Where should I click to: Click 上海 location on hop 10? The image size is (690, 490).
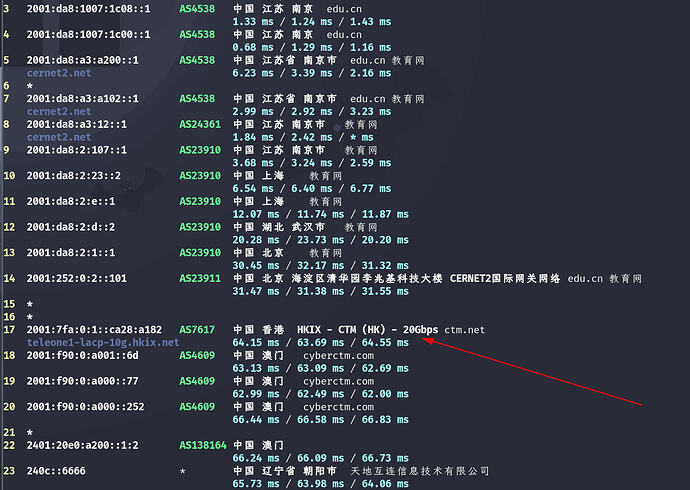coord(273,176)
